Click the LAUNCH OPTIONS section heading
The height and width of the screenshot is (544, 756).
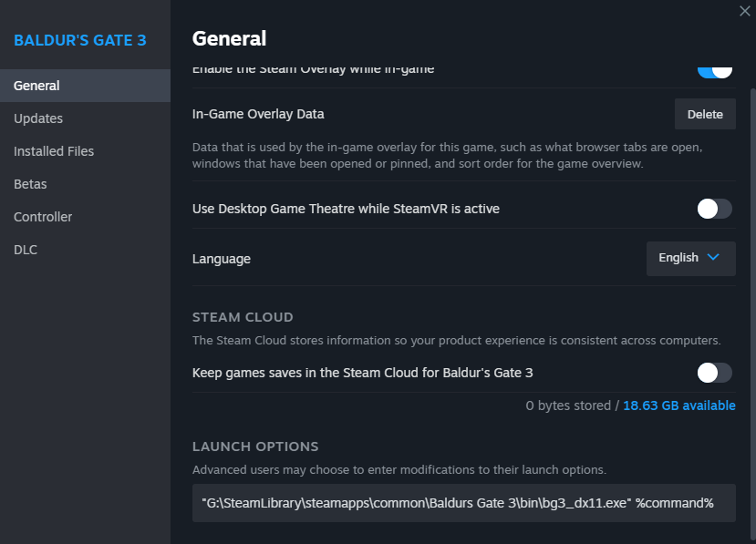coord(255,446)
